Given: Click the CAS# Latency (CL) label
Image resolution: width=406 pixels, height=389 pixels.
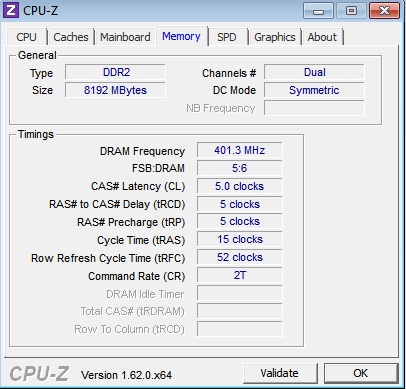Looking at the screenshot, I should (x=138, y=186).
